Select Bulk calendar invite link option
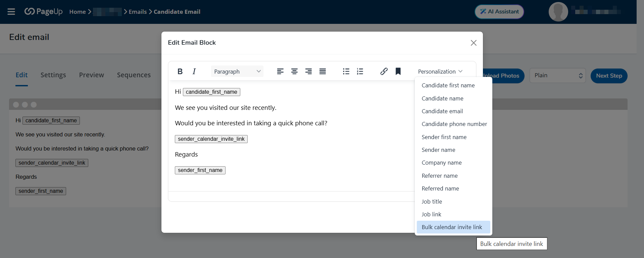Image resolution: width=644 pixels, height=258 pixels. [x=452, y=227]
